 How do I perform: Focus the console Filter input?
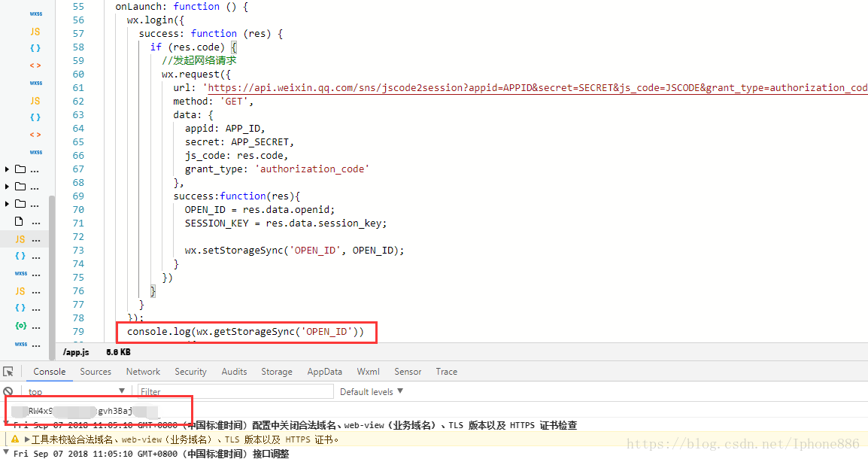(235, 391)
